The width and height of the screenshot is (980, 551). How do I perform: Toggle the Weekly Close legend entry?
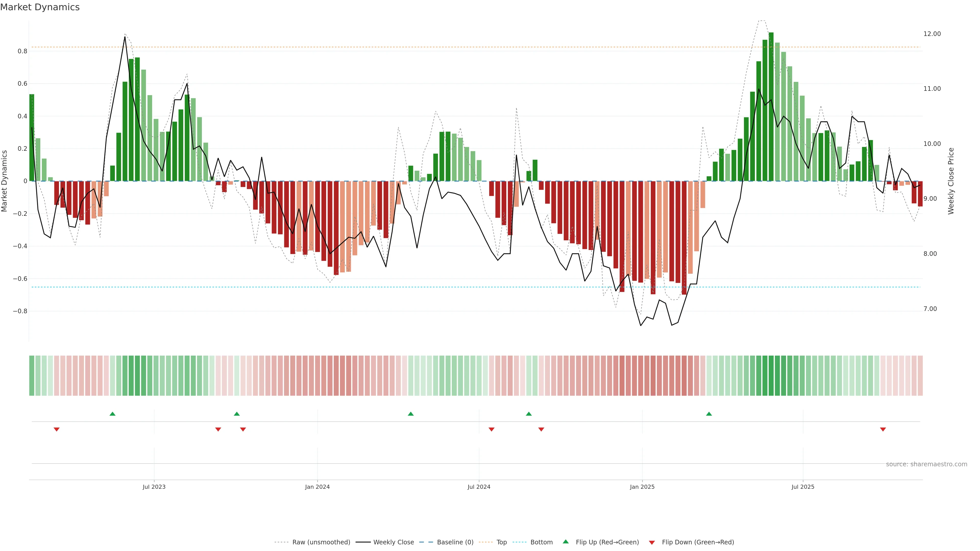[x=393, y=542]
